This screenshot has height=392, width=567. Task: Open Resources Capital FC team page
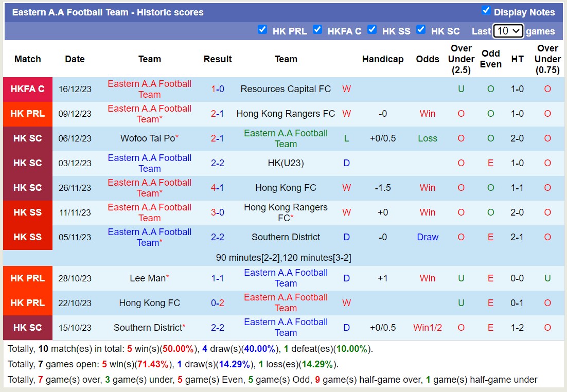pyautogui.click(x=286, y=88)
